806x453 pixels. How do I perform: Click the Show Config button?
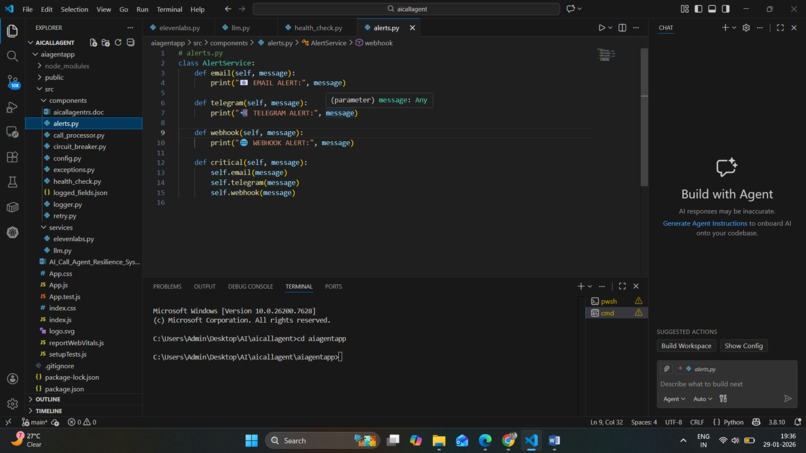tap(743, 346)
